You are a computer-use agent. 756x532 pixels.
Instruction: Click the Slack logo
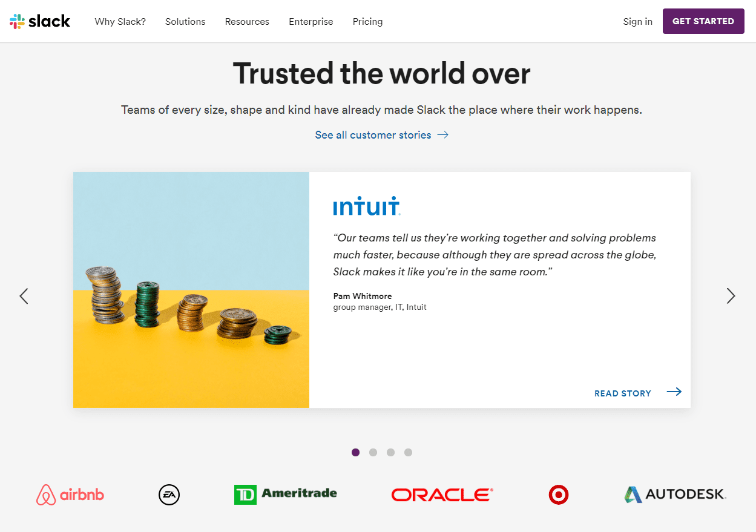[x=39, y=21]
